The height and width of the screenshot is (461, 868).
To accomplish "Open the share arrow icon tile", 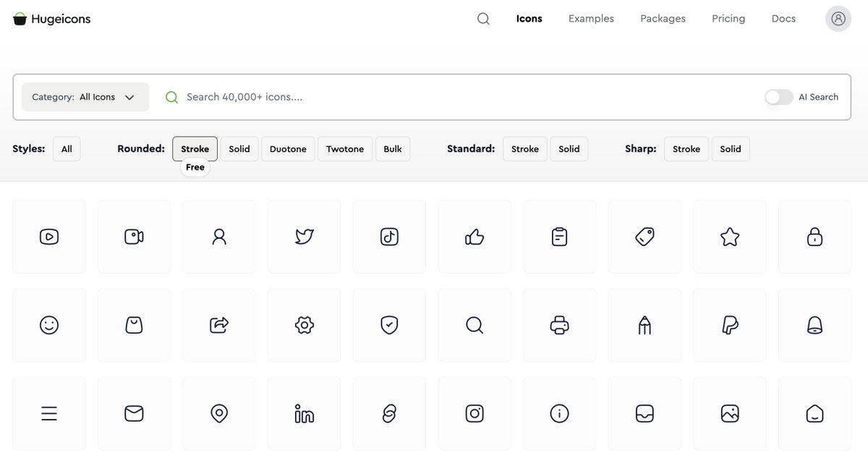I will [219, 325].
